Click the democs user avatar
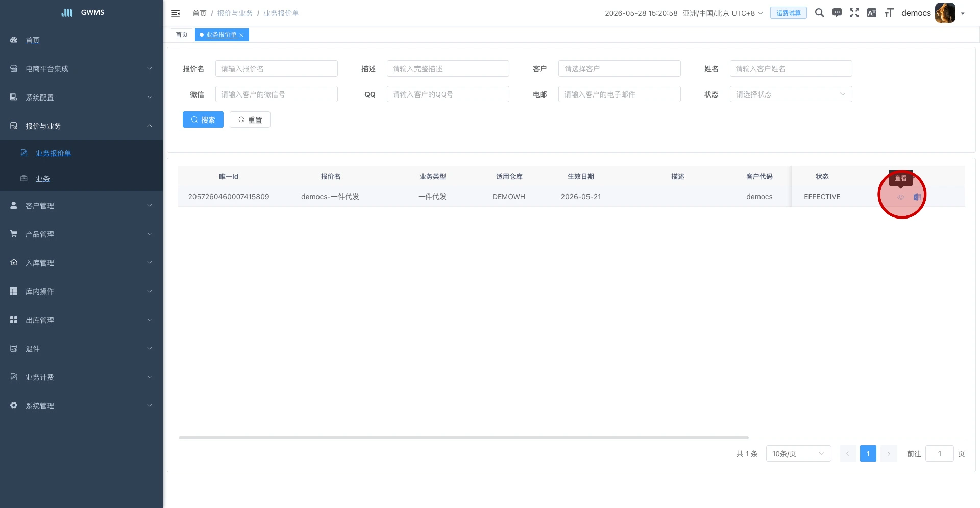The image size is (980, 508). point(945,13)
